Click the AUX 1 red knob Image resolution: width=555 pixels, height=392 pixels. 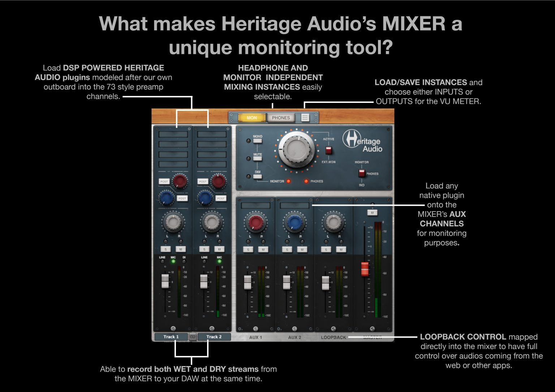click(255, 222)
